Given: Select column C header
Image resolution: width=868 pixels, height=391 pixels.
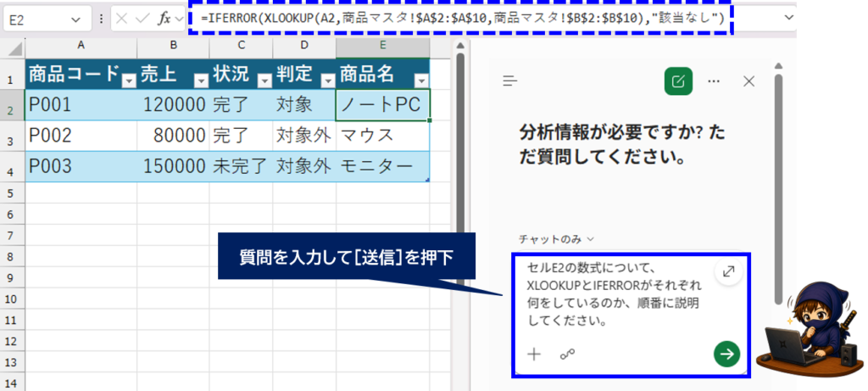Looking at the screenshot, I should [241, 47].
